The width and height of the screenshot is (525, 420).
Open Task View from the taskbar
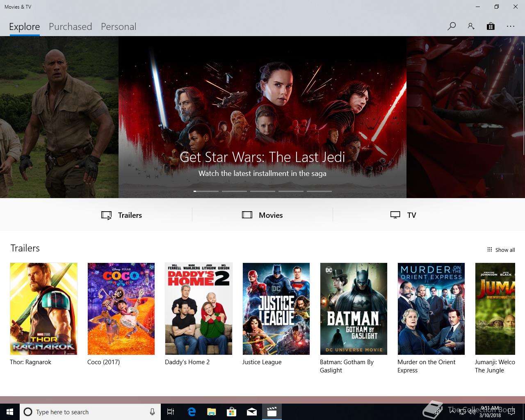171,412
